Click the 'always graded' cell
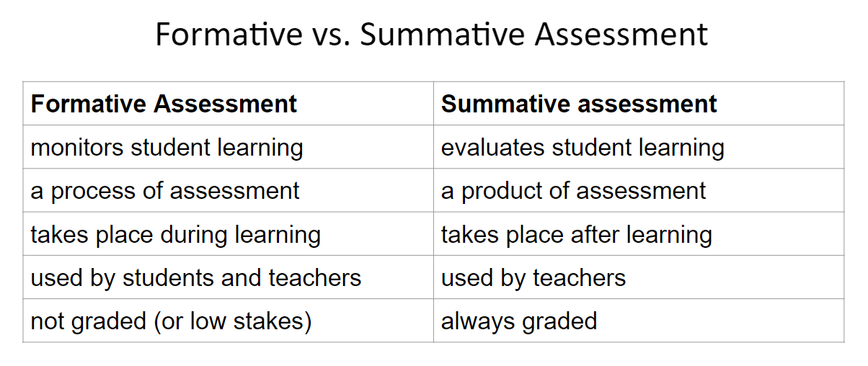Screen dimensions: 868x366 coord(639,320)
